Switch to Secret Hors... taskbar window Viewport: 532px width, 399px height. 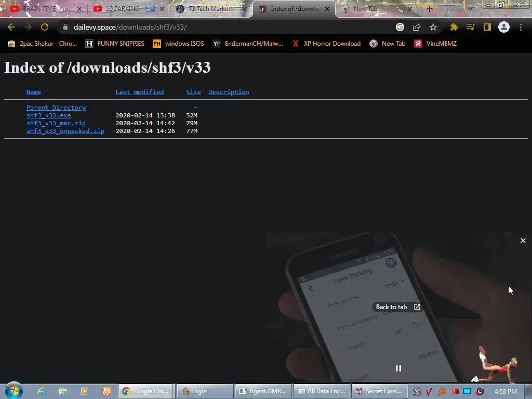coord(379,391)
